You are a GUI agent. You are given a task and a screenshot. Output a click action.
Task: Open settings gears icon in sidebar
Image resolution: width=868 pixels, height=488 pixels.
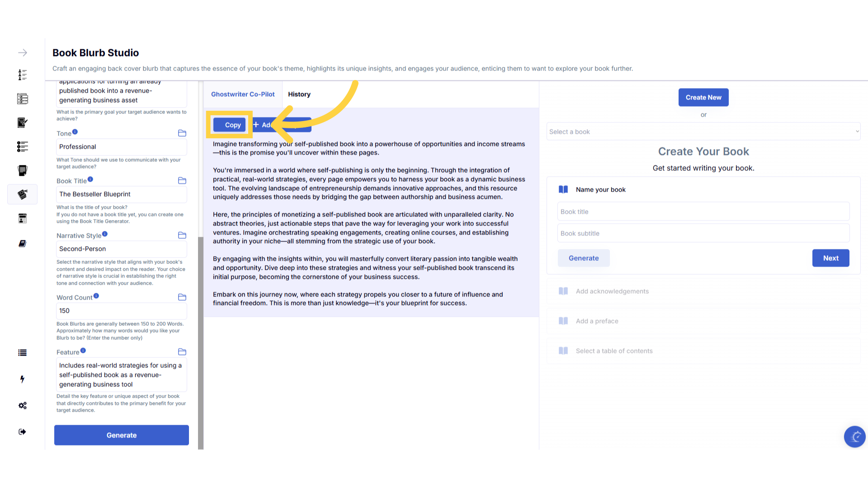[23, 406]
